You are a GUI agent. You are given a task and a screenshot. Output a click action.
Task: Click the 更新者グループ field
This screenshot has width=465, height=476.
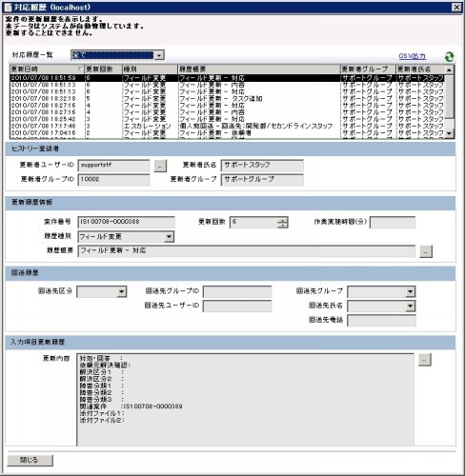(262, 180)
